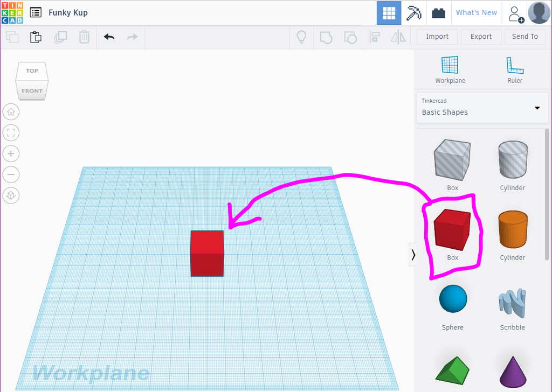Zoom in with plus button
Screen dimensions: 552x392
tap(11, 153)
